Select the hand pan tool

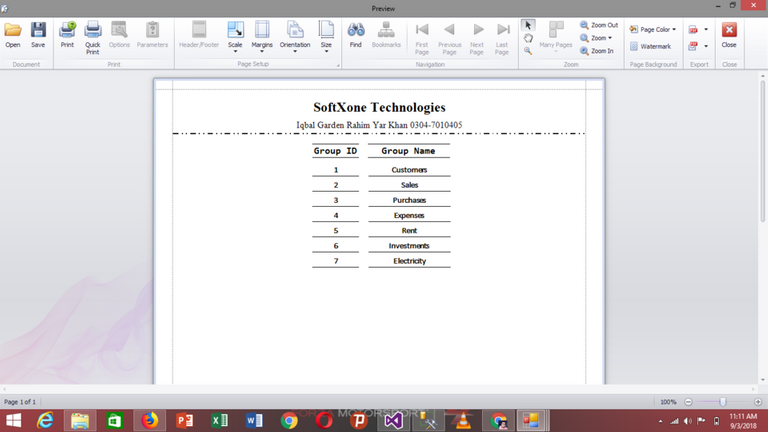(529, 38)
